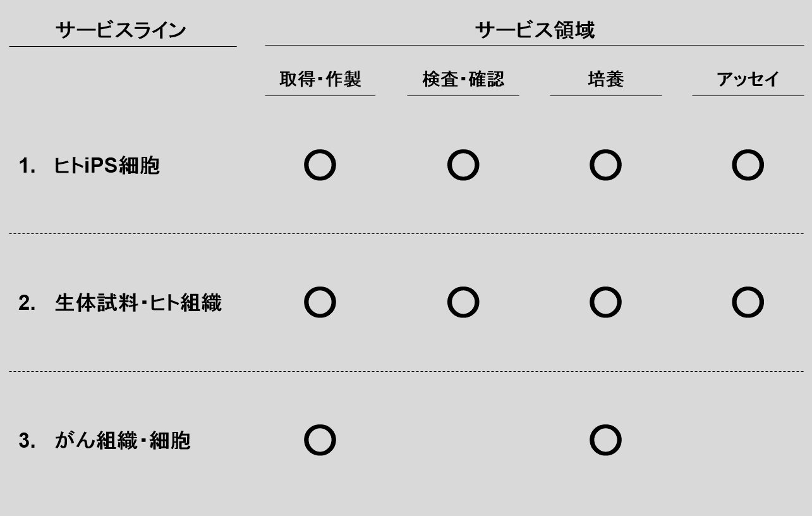This screenshot has width=812, height=516.
Task: Click the circle for ヒトiPS細胞 under 取得・作製
Action: pyautogui.click(x=320, y=166)
